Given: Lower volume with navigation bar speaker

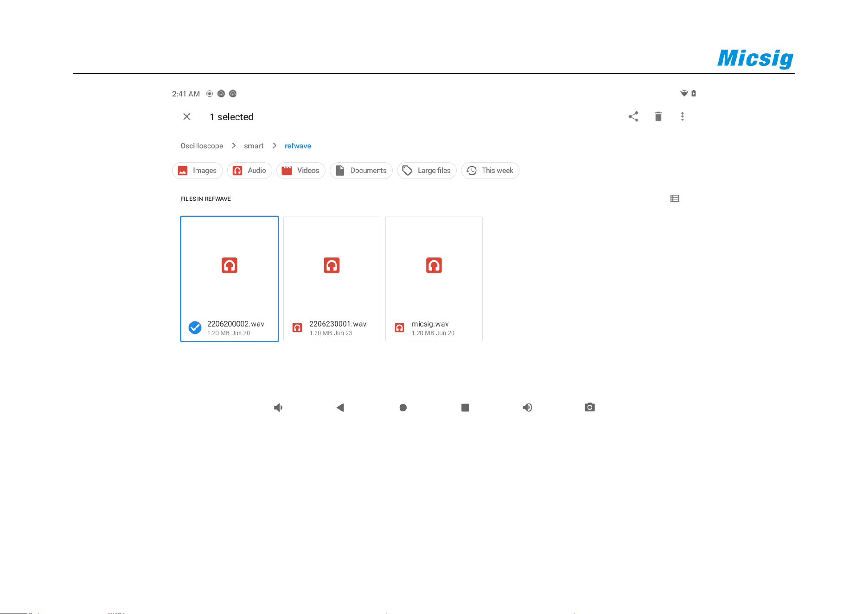Looking at the screenshot, I should (278, 407).
